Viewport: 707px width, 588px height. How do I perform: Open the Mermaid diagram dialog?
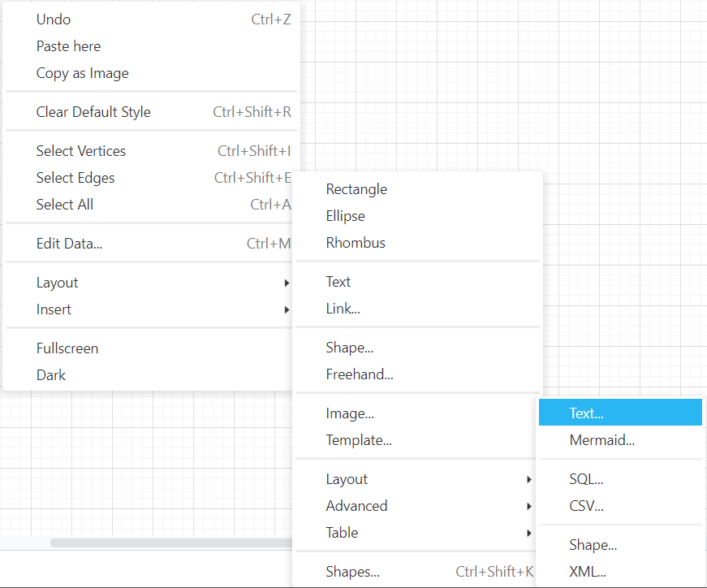click(x=601, y=439)
